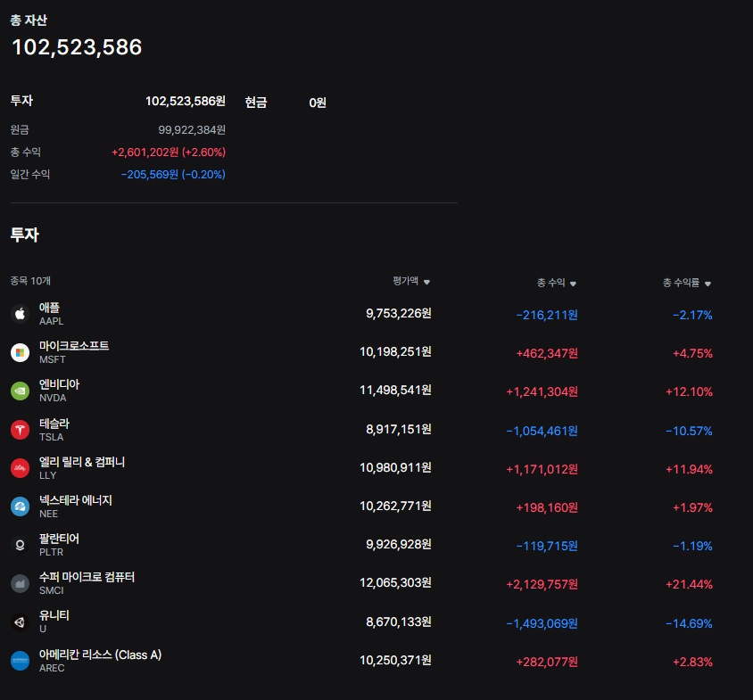Viewport: 753px width, 700px height.
Task: Click the Microsoft logo icon
Action: pos(20,352)
